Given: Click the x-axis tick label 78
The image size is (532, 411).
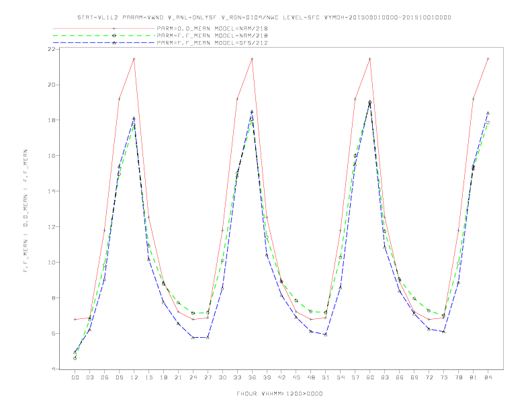Looking at the screenshot, I should tap(458, 377).
